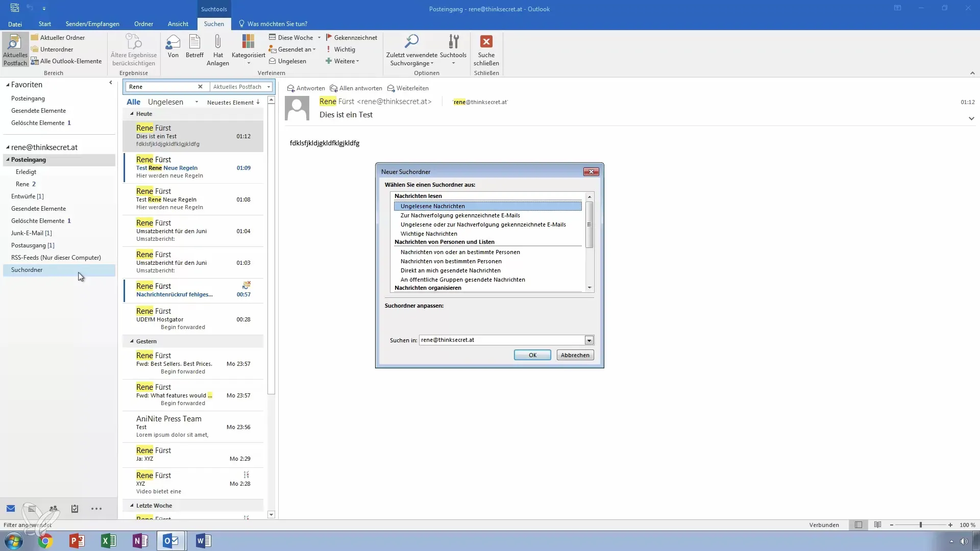Collapse the Heute message group
The height and width of the screenshot is (551, 980).
pos(132,114)
